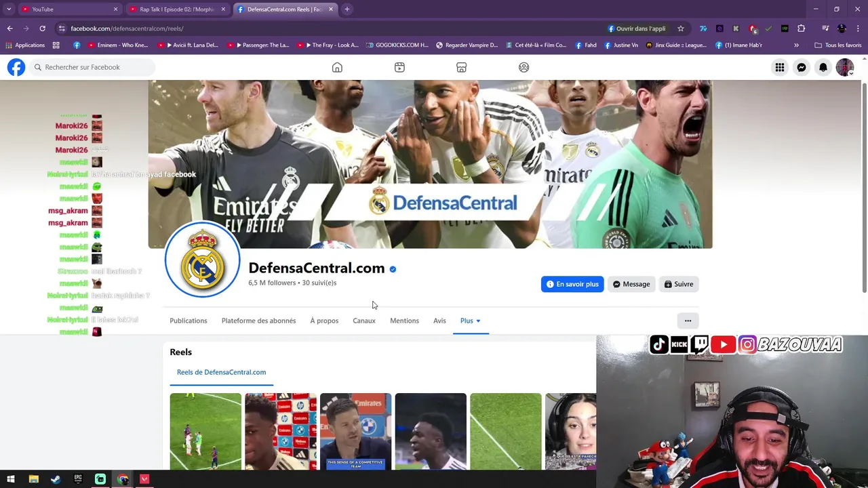Switch to the À propos tab
The width and height of the screenshot is (868, 488).
click(x=324, y=321)
